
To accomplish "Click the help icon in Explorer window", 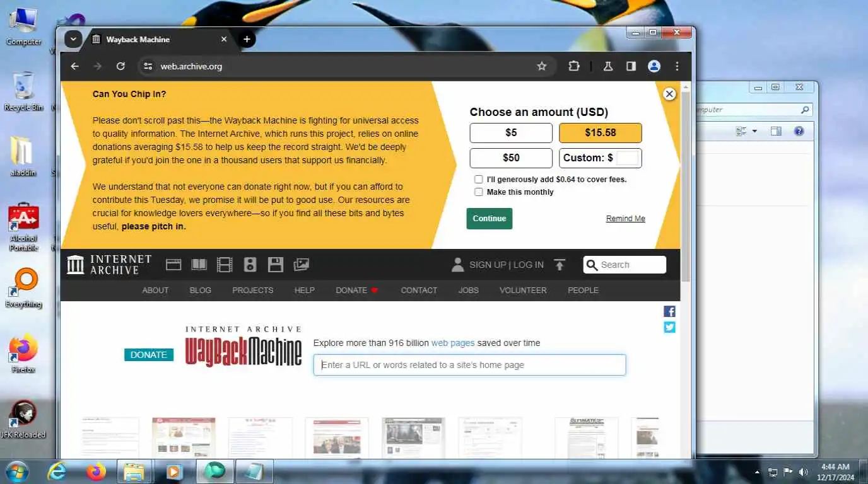I will point(799,132).
